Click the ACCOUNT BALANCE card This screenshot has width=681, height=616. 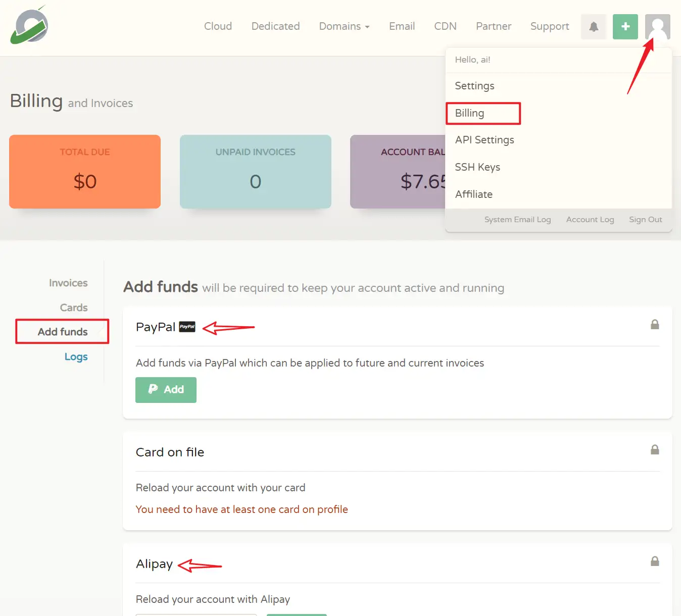pos(398,172)
